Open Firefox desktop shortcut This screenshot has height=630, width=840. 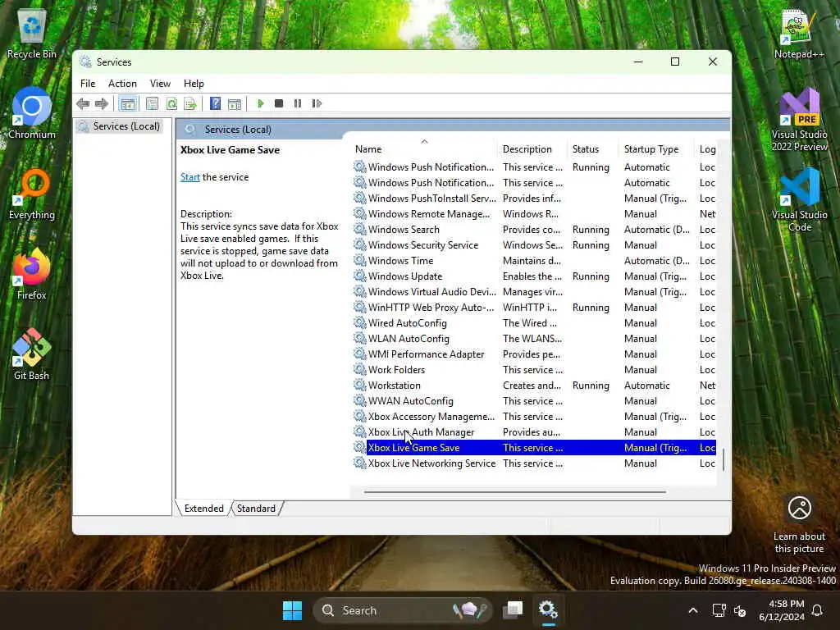point(32,274)
